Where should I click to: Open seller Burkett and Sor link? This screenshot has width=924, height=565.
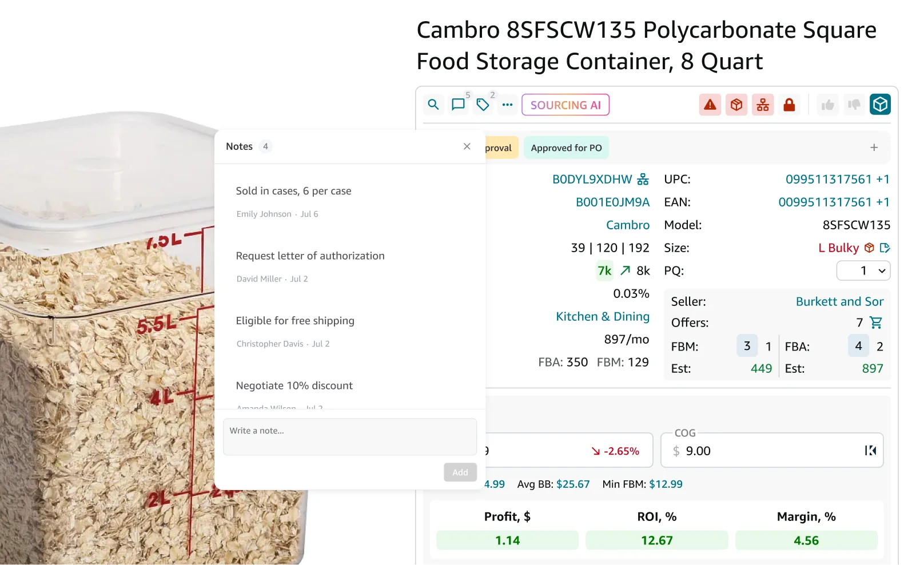click(839, 301)
